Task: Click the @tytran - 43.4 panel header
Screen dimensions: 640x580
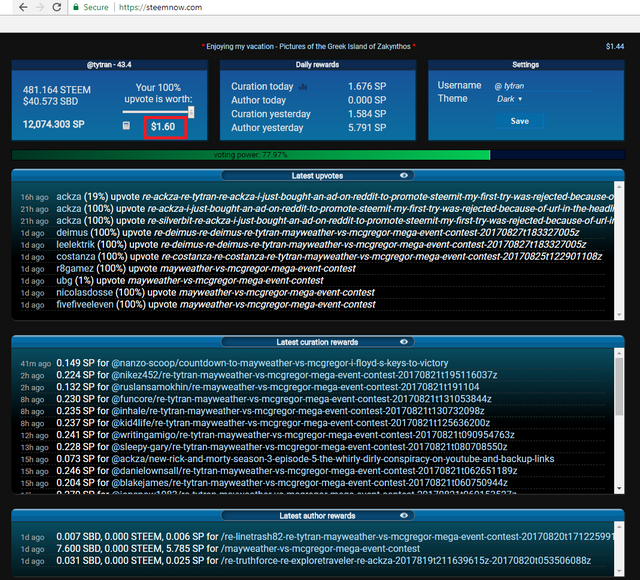Action: pos(109,64)
